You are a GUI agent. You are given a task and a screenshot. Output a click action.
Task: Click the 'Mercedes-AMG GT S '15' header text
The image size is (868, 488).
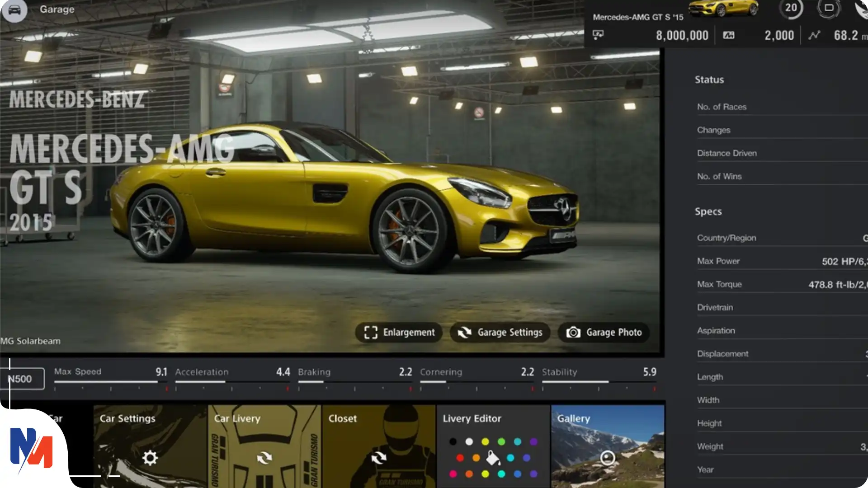pos(638,17)
